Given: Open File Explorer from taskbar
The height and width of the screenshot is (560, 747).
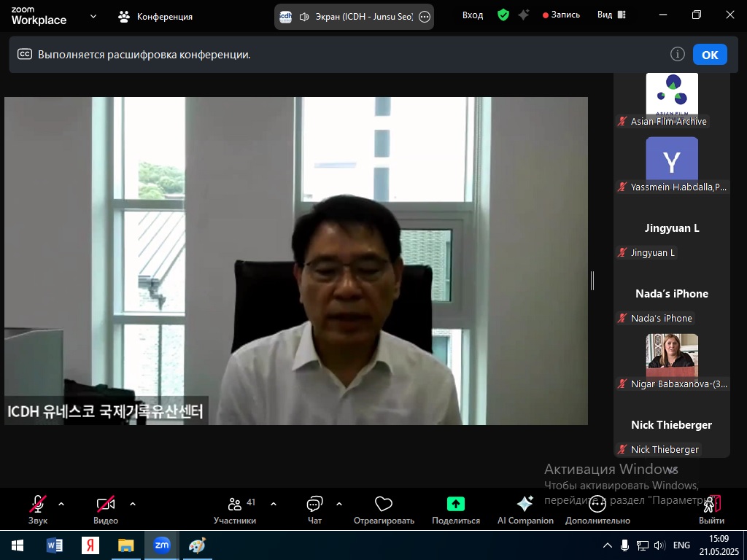Looking at the screenshot, I should (x=126, y=545).
